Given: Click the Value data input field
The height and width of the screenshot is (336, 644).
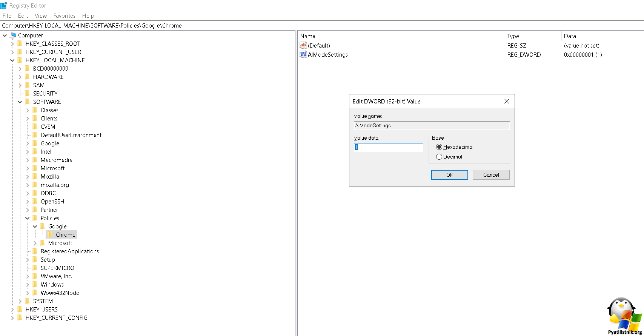Looking at the screenshot, I should coord(388,148).
